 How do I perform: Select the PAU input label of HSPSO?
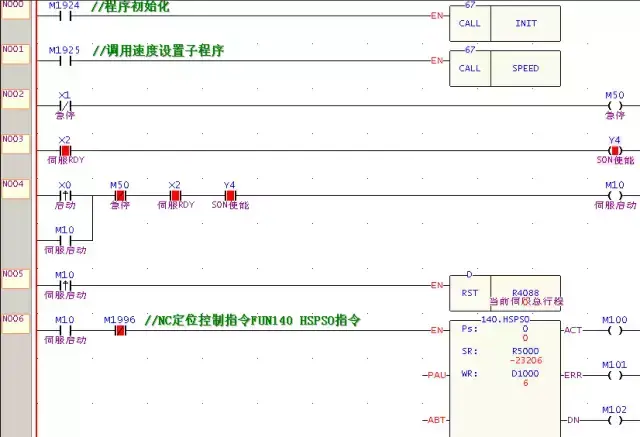click(437, 375)
